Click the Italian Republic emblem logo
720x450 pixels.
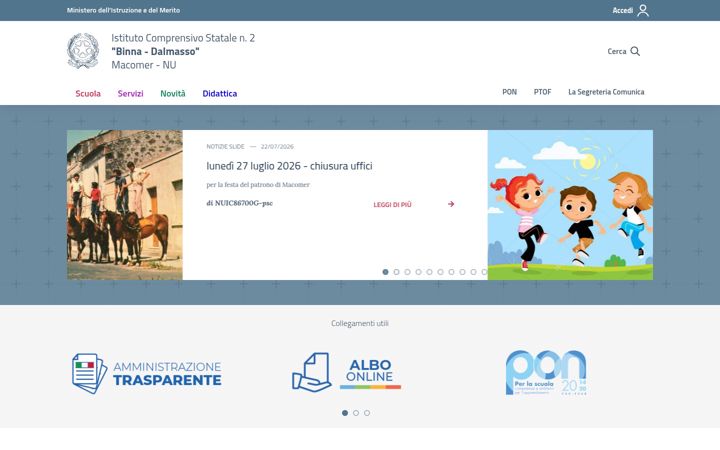coord(83,51)
